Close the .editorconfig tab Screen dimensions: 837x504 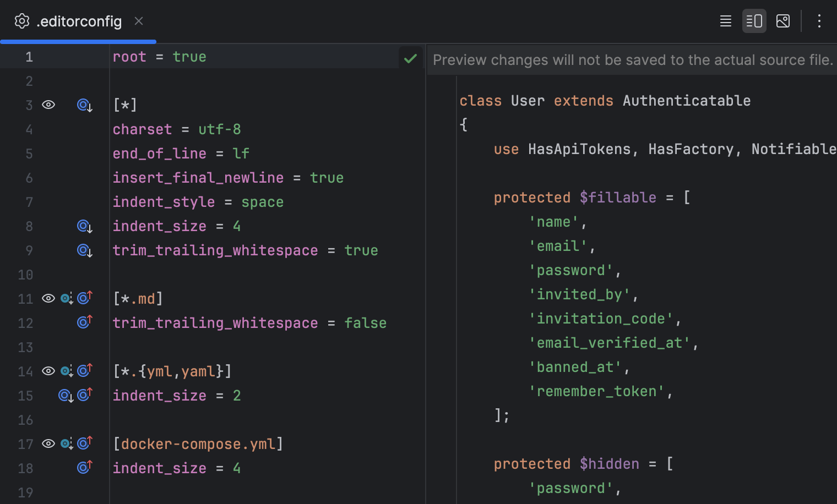click(x=139, y=21)
